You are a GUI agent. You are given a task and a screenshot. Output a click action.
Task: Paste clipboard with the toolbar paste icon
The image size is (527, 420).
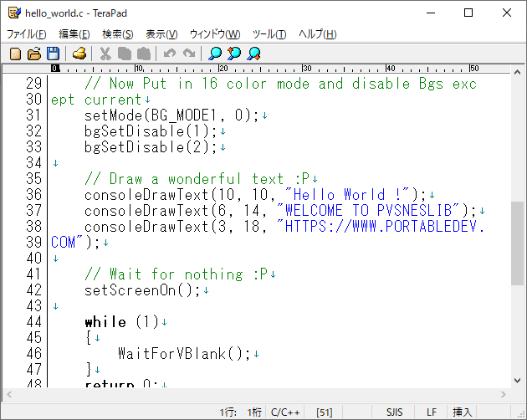pyautogui.click(x=144, y=54)
